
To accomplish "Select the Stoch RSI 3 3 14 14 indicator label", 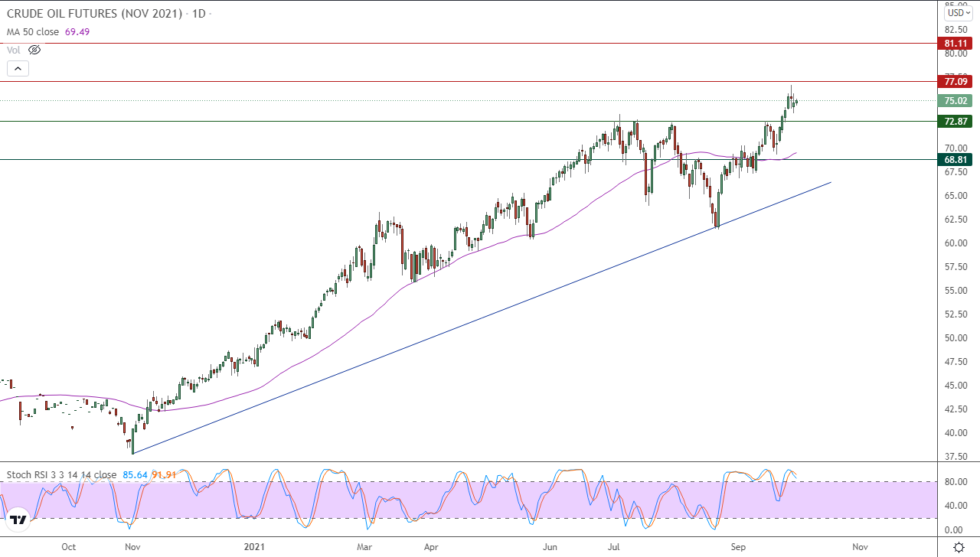I will pyautogui.click(x=62, y=474).
